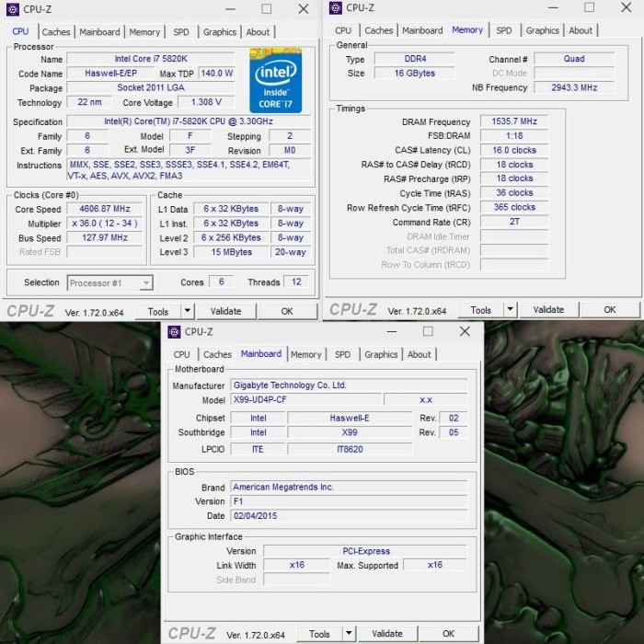Image resolution: width=644 pixels, height=644 pixels.
Task: Click tRFC value 365 clocks
Action: pos(514,207)
